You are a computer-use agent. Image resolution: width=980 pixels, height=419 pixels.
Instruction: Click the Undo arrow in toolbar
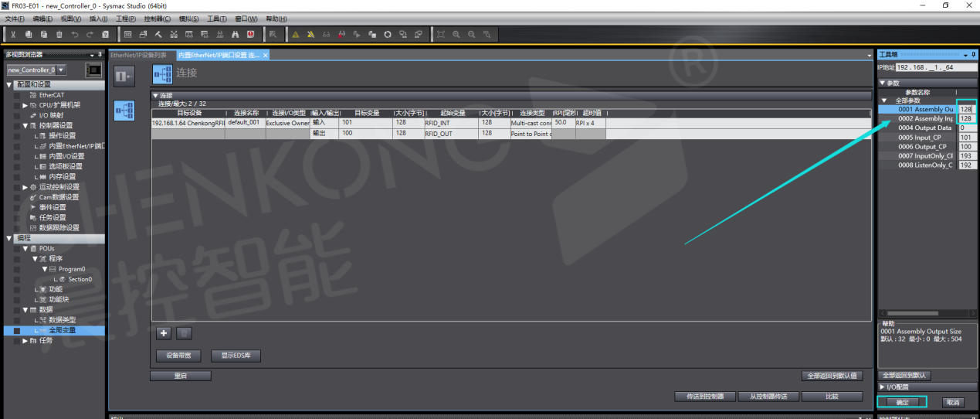click(75, 34)
